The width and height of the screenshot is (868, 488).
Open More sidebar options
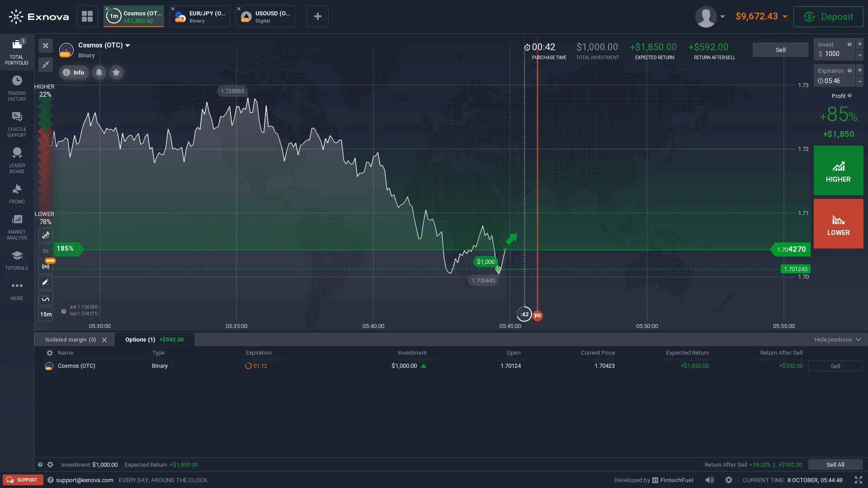pos(17,290)
